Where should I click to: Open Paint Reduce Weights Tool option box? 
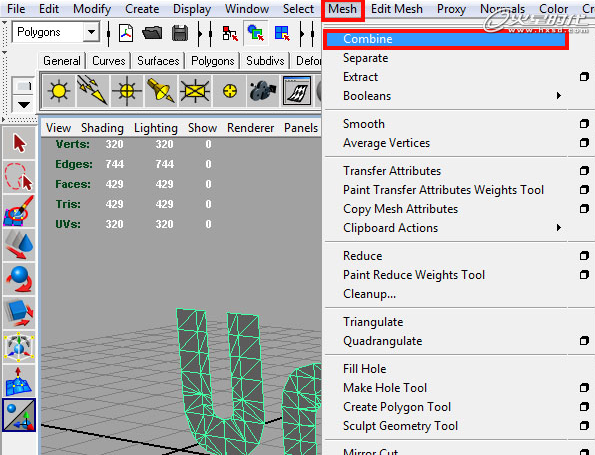[x=584, y=275]
